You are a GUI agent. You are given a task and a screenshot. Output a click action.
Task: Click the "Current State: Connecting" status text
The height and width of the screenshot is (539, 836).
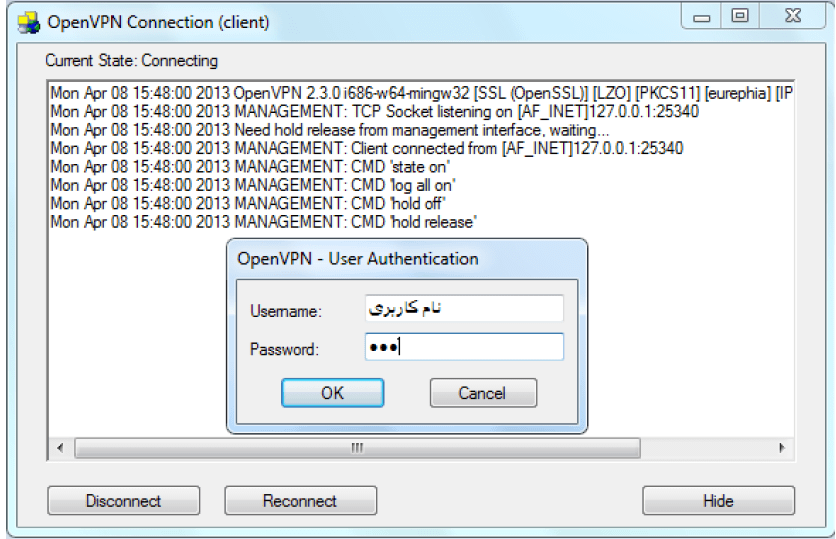point(132,61)
